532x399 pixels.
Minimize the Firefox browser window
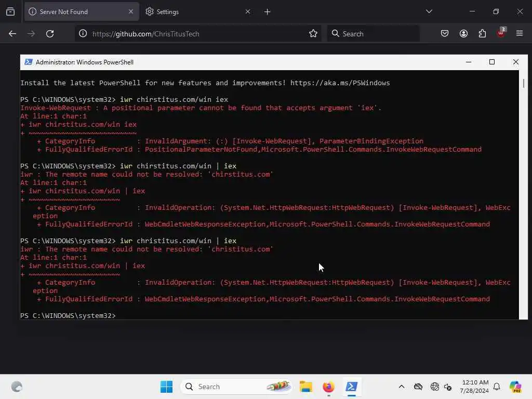pos(472,11)
